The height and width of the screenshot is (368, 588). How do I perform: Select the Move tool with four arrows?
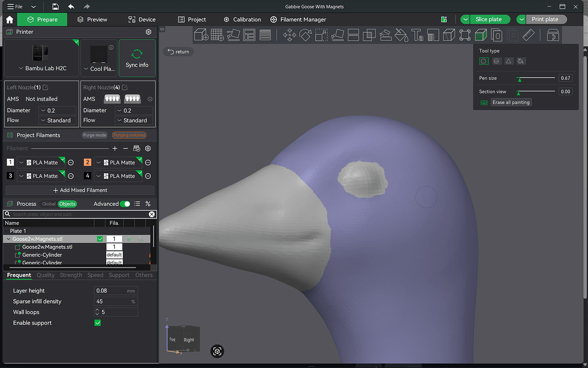point(289,35)
